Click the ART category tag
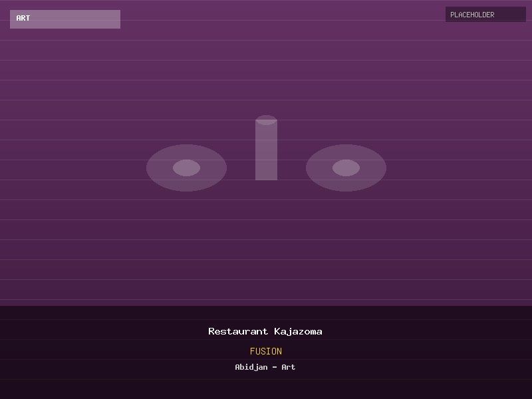Screen dimensions: 532x399 [x=23, y=19]
